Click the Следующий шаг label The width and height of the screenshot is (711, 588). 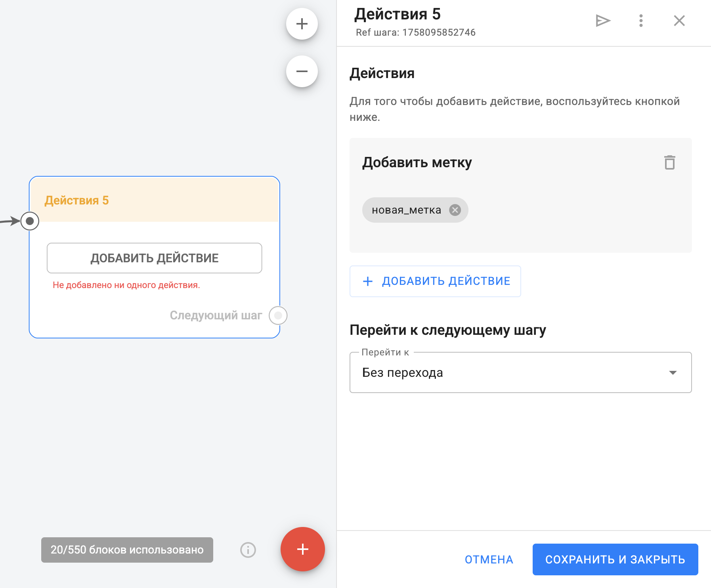[216, 315]
